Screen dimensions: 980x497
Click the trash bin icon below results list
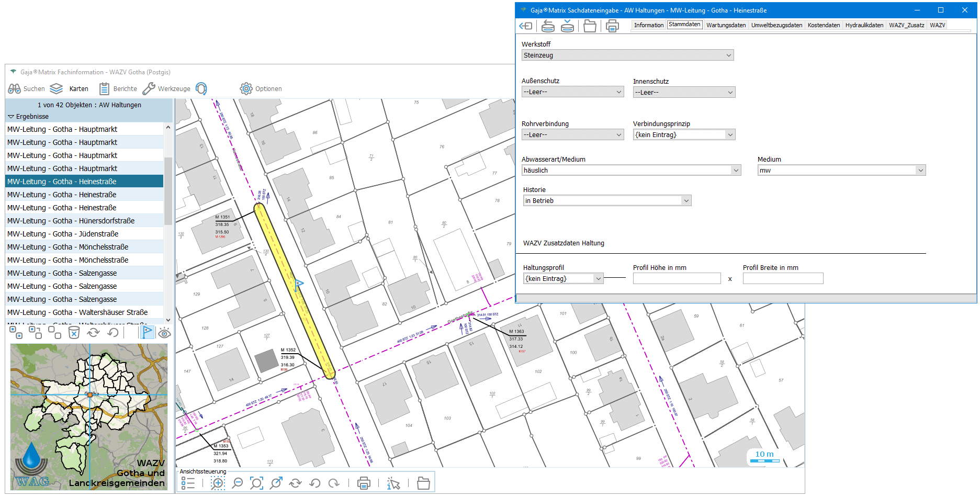click(74, 333)
